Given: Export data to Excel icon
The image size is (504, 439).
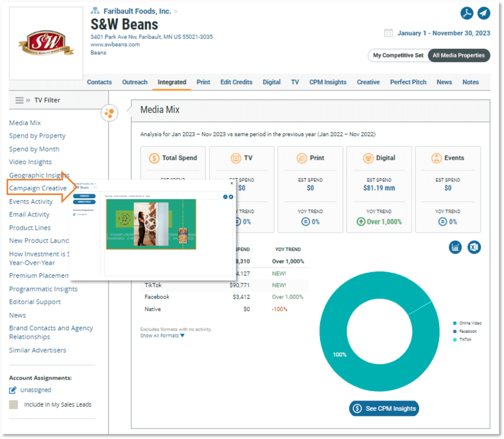Looking at the screenshot, I should 474,247.
